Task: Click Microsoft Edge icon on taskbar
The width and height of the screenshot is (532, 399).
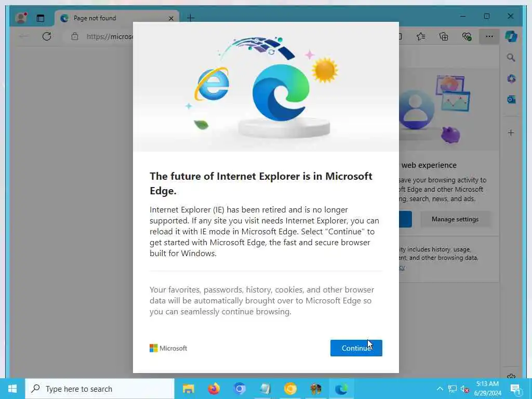Action: [341, 389]
